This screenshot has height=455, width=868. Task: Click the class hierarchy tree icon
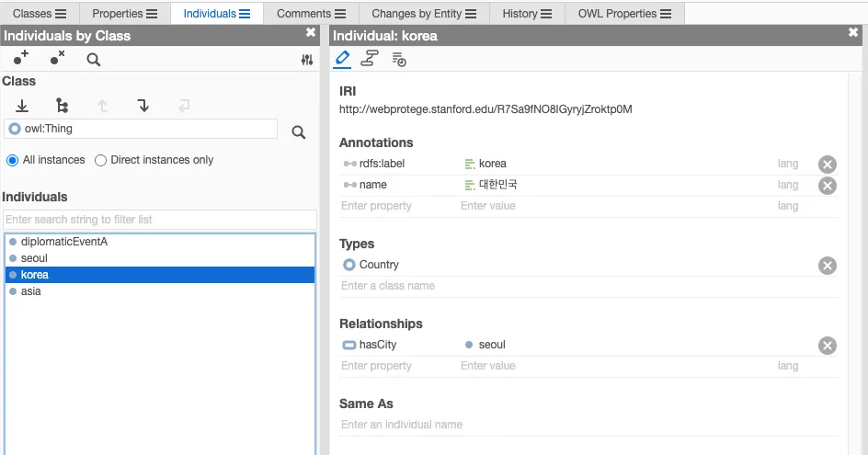(x=62, y=106)
